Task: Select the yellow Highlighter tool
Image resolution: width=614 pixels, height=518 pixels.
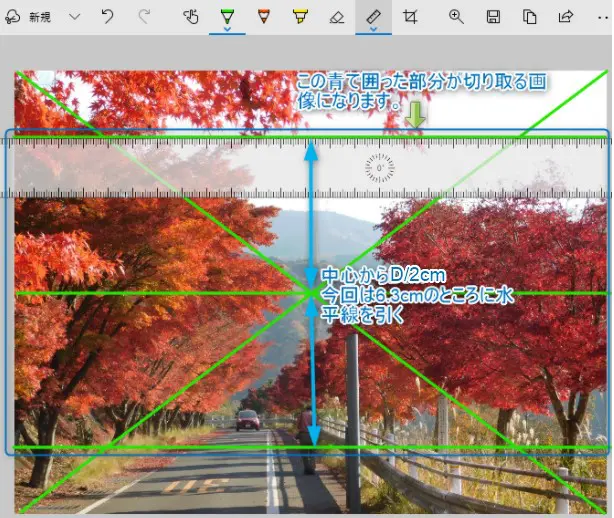Action: tap(300, 17)
